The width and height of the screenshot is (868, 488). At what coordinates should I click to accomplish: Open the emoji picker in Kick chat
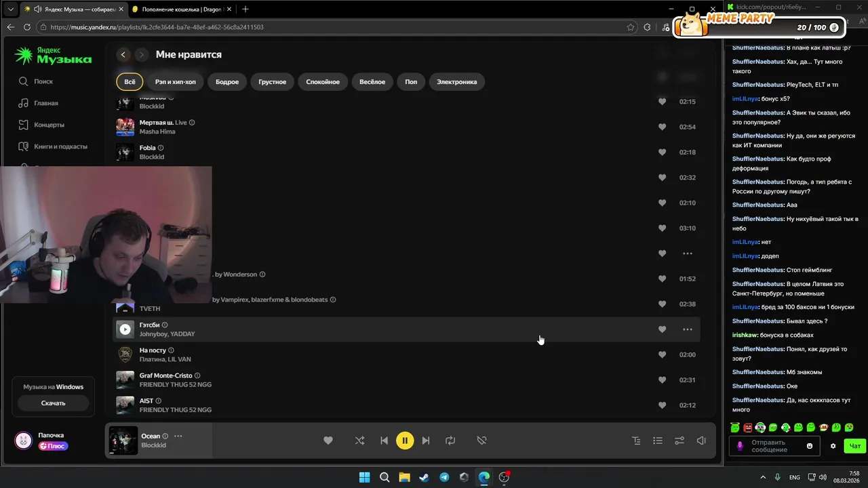click(809, 446)
